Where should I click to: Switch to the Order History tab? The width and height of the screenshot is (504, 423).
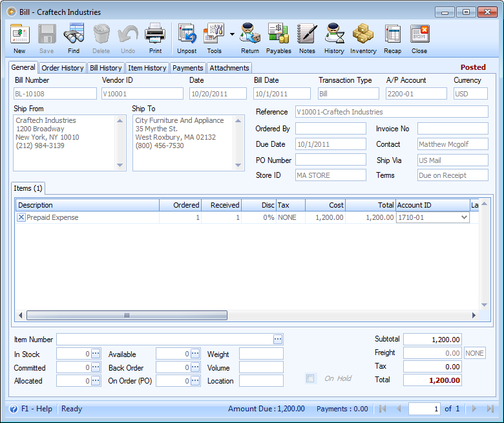[63, 68]
